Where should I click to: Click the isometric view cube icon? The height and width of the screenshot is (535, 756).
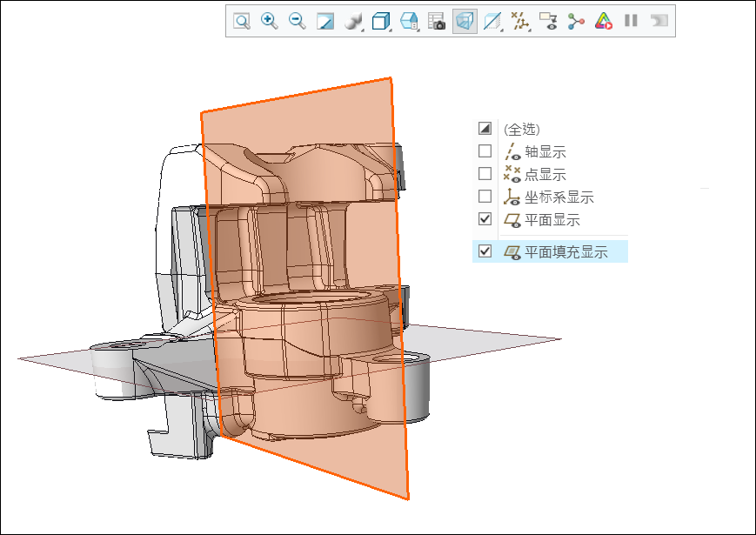click(379, 23)
